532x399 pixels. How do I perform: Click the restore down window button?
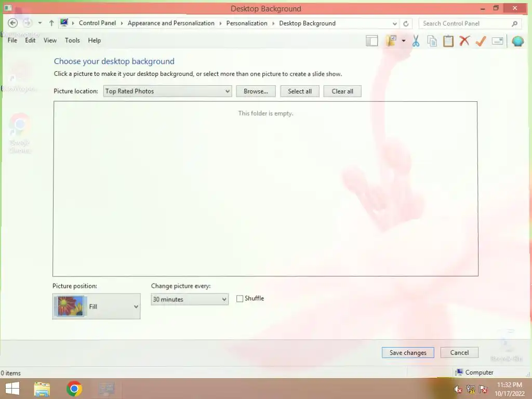[x=496, y=8]
